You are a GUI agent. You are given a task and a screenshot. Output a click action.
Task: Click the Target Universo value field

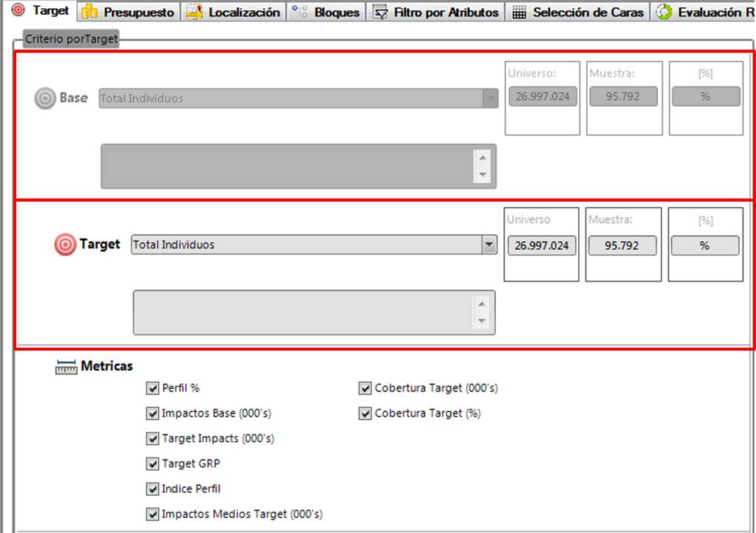click(x=542, y=245)
